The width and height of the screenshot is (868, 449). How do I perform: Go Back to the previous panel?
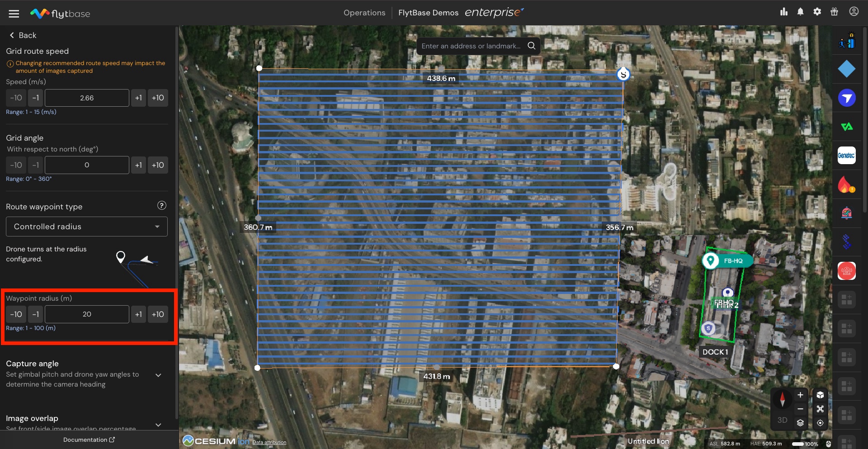point(23,35)
